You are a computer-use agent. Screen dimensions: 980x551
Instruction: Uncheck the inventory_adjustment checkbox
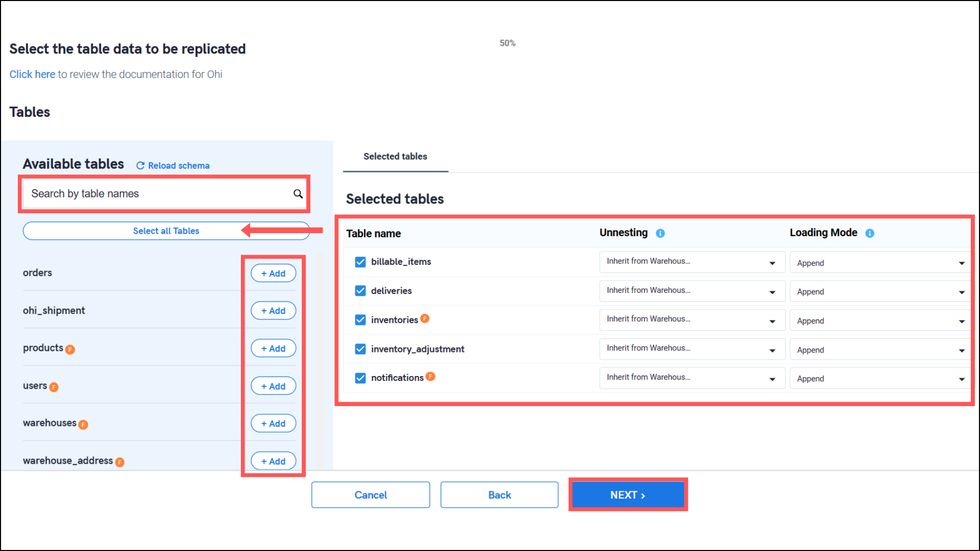pyautogui.click(x=360, y=349)
